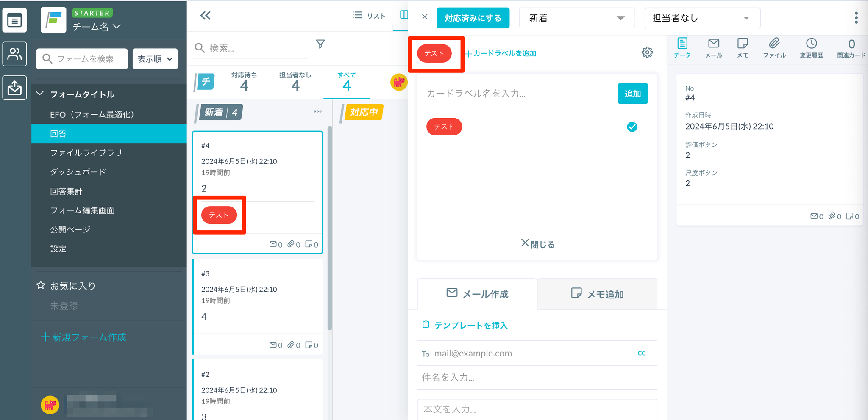Click the 追加 label button
Viewport: 868px width, 420px height.
point(633,94)
